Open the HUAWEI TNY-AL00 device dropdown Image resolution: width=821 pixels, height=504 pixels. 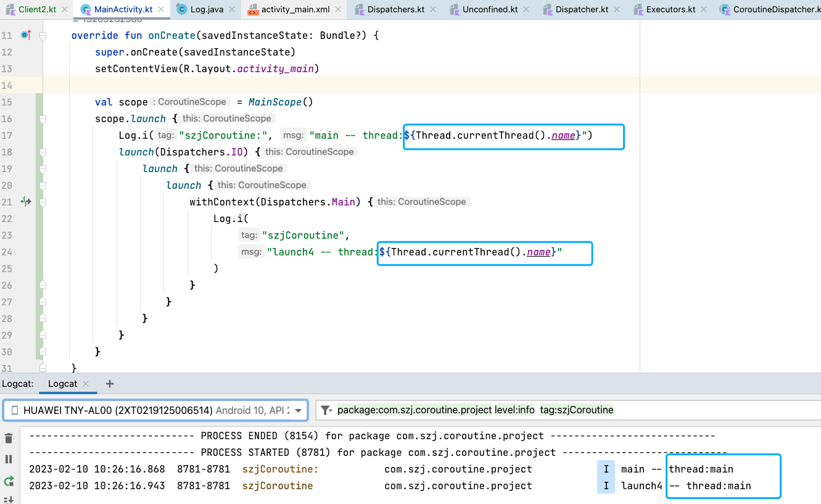[x=155, y=410]
